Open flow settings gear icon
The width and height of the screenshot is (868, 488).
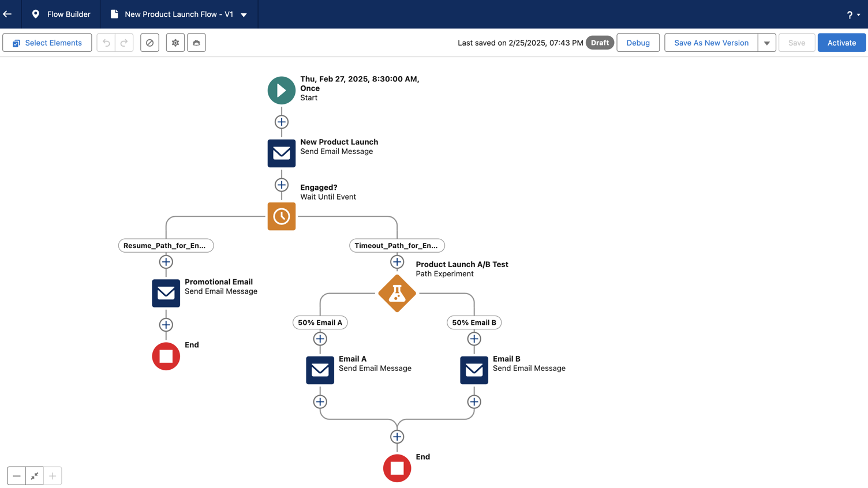pyautogui.click(x=175, y=43)
